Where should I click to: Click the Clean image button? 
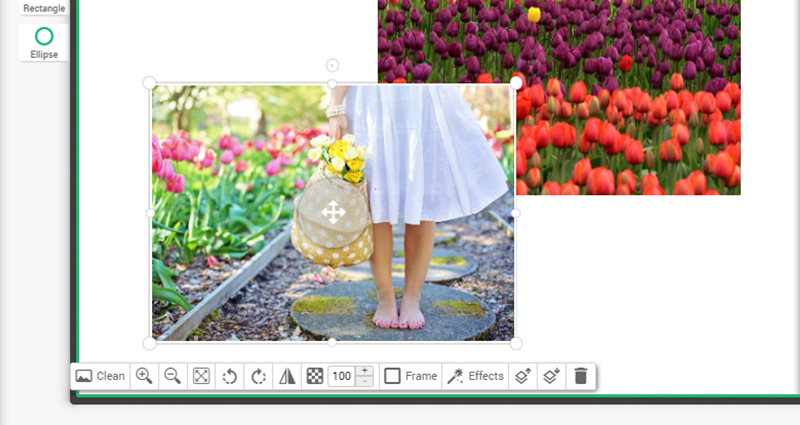click(x=100, y=376)
